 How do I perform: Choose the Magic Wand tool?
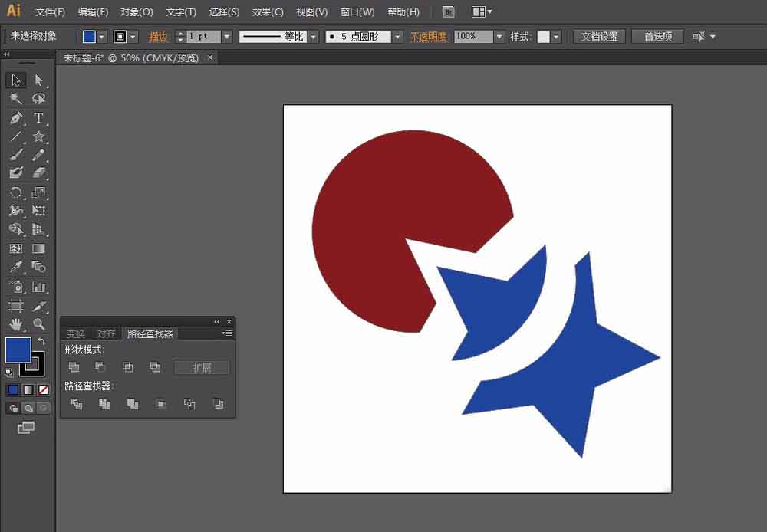click(15, 99)
